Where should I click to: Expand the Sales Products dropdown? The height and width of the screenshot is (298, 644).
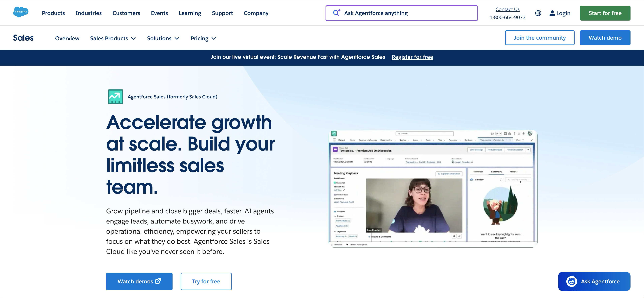113,38
